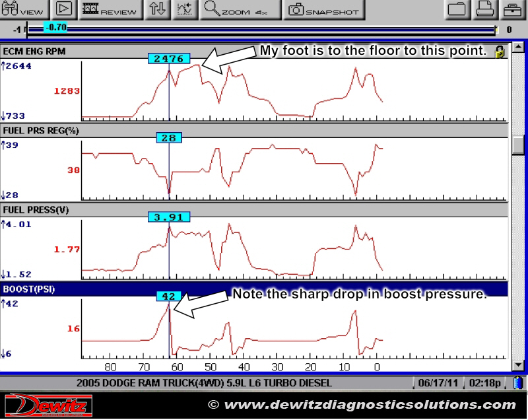The width and height of the screenshot is (528, 420).
Task: Toggle the lock icon on ECM ENG RPM
Action: [x=500, y=52]
